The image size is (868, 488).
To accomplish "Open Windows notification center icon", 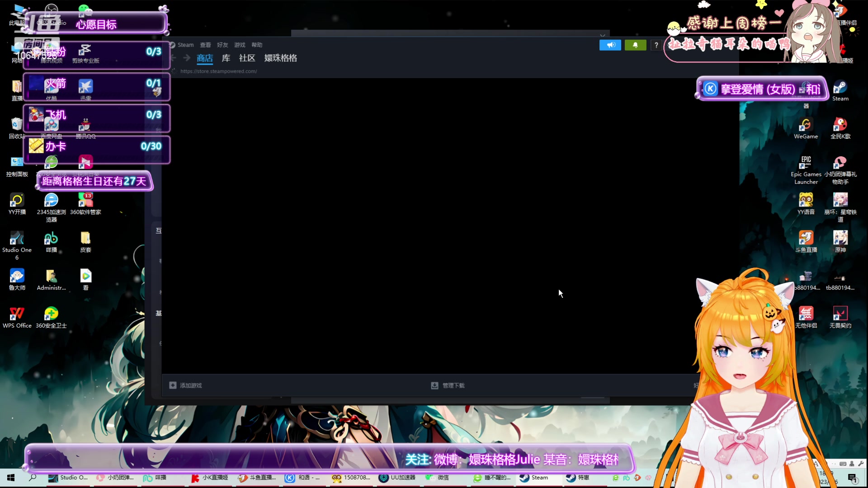I will pos(852,478).
